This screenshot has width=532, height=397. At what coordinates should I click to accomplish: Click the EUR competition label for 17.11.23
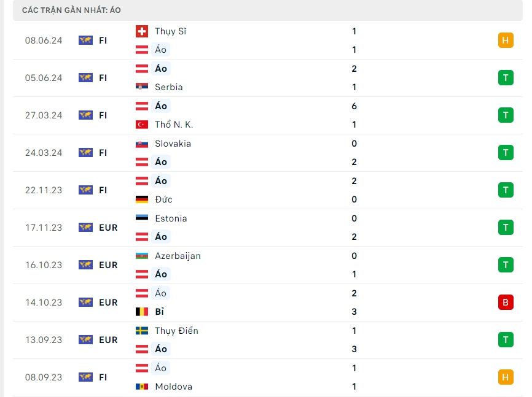[108, 228]
